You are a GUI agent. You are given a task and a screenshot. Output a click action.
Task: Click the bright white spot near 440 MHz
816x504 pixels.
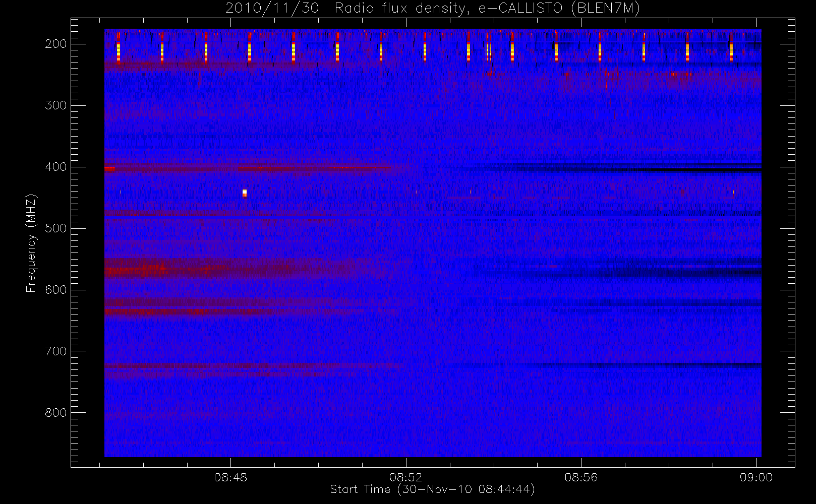pyautogui.click(x=245, y=193)
